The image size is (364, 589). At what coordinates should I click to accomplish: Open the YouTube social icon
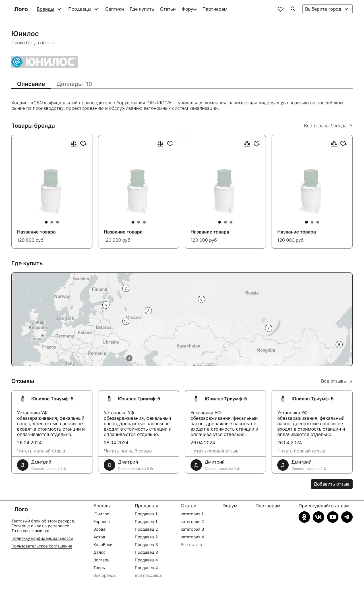tap(333, 517)
